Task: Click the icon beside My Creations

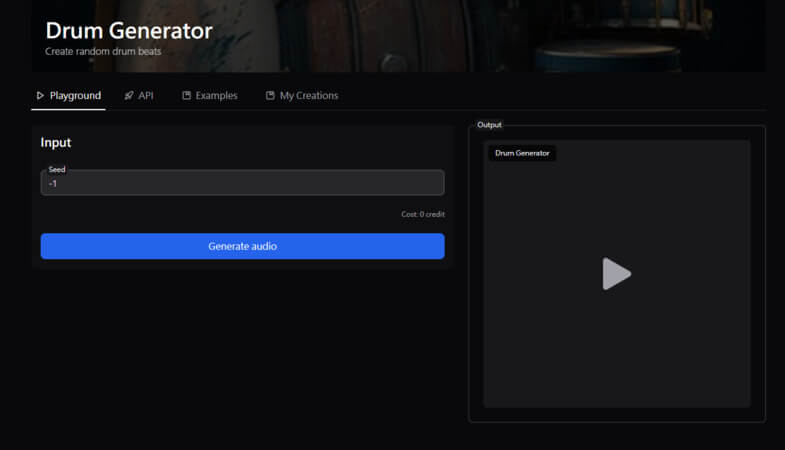Action: [270, 96]
